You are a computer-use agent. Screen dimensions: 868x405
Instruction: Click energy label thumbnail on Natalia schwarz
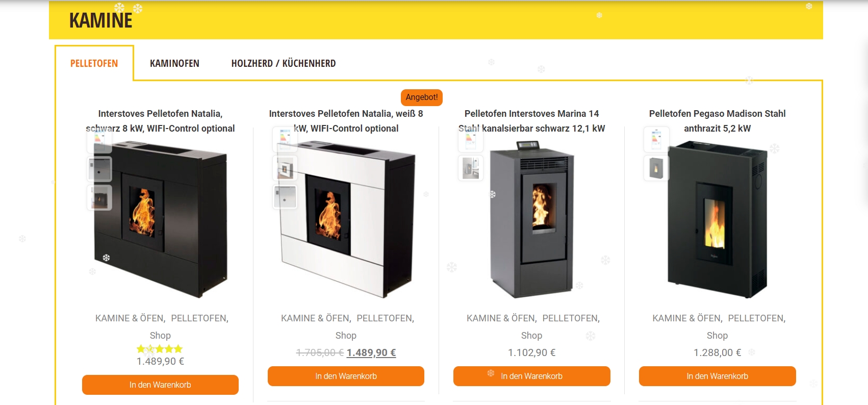click(x=99, y=141)
